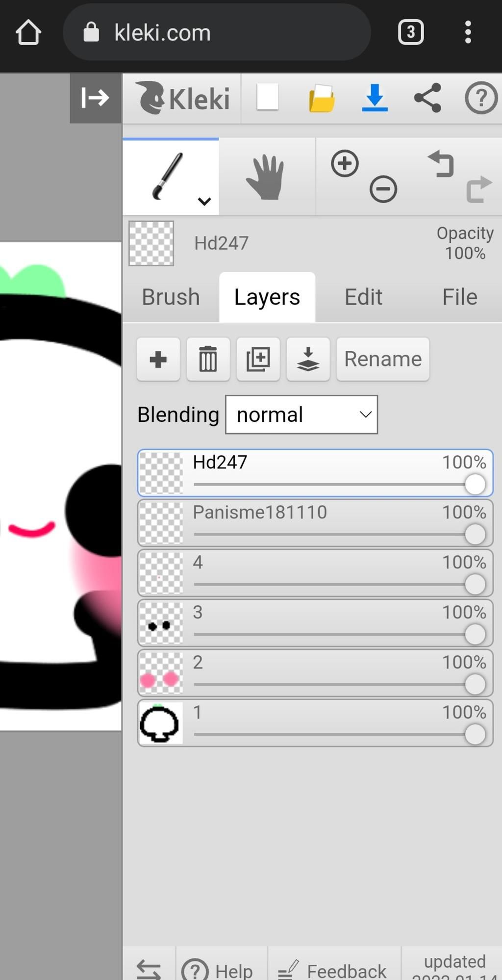Zoom in with the plus magnifier

345,163
